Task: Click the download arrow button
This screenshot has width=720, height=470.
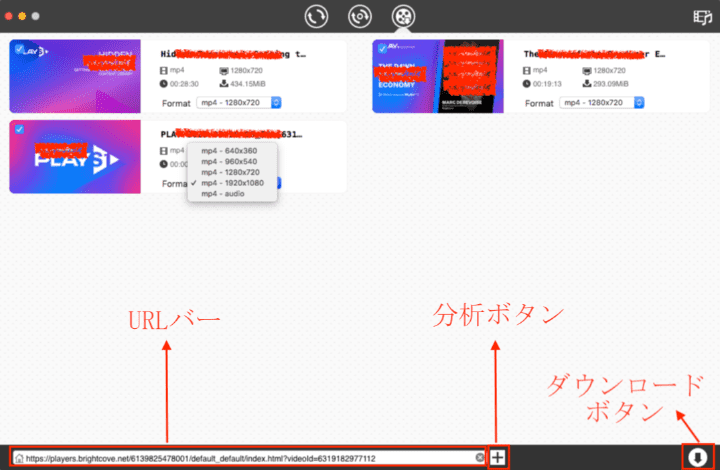Action: coord(698,457)
